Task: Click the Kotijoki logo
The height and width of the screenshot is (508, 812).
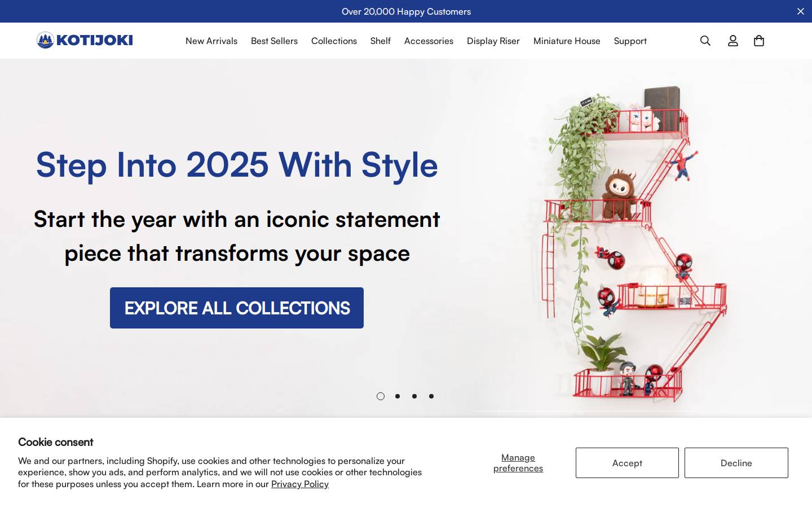Action: [85, 40]
